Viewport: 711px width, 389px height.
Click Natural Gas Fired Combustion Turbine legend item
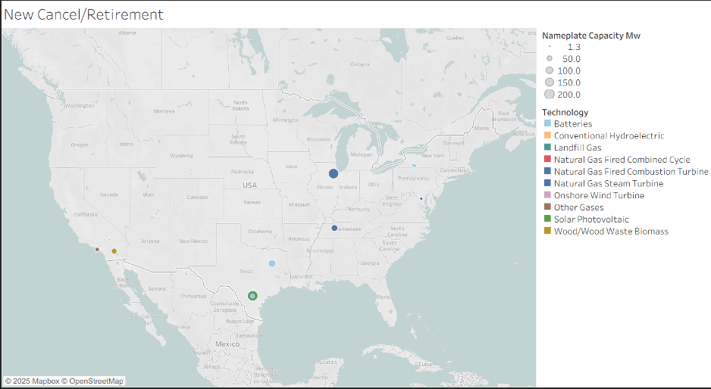pos(631,171)
